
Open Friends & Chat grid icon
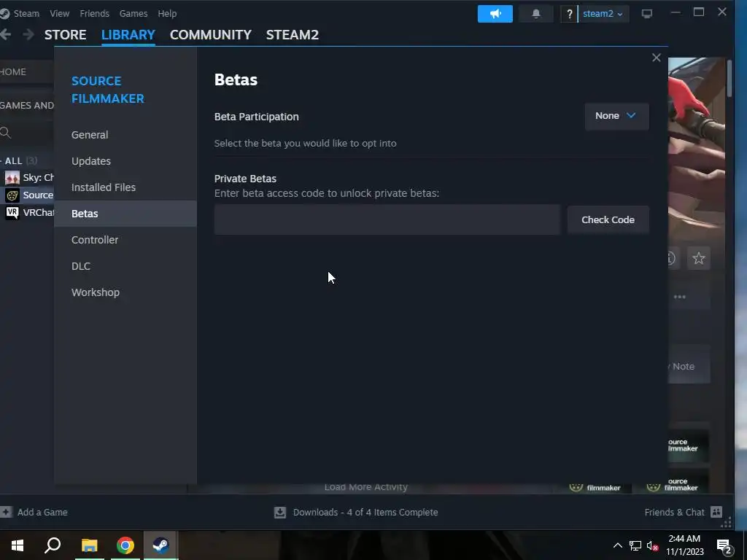716,512
